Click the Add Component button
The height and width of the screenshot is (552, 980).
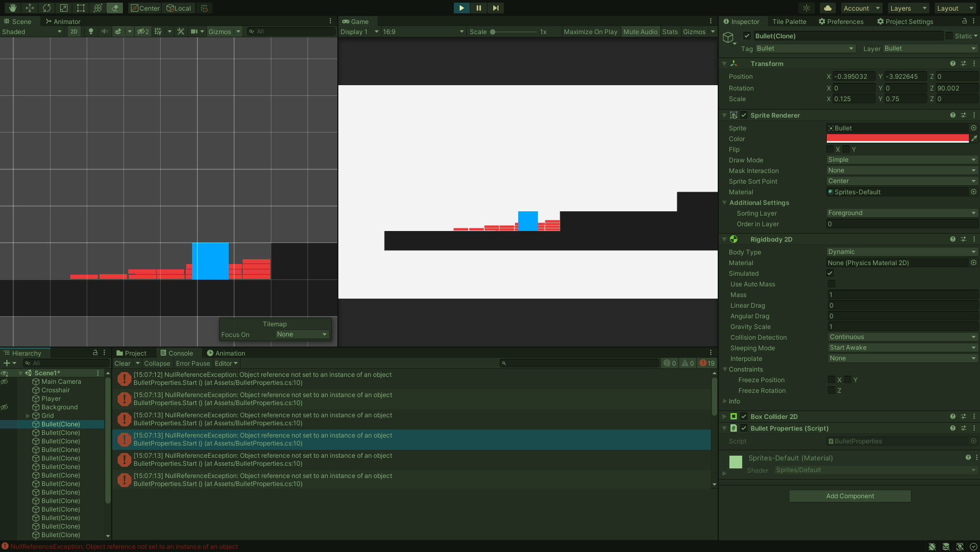(x=849, y=496)
